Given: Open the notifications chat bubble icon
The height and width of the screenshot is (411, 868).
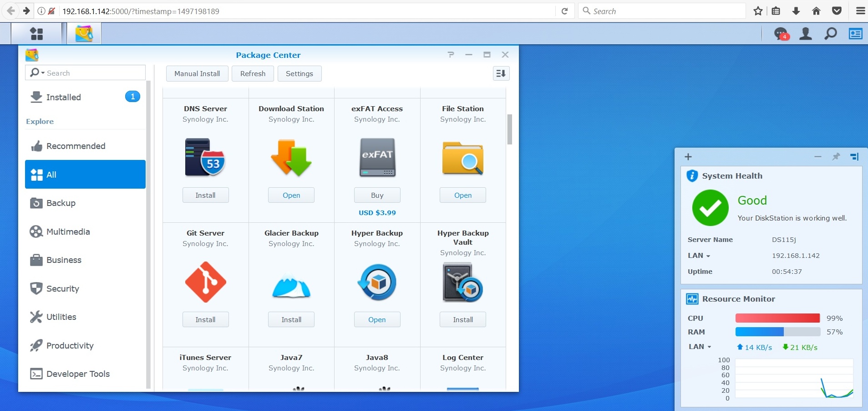Looking at the screenshot, I should click(781, 34).
